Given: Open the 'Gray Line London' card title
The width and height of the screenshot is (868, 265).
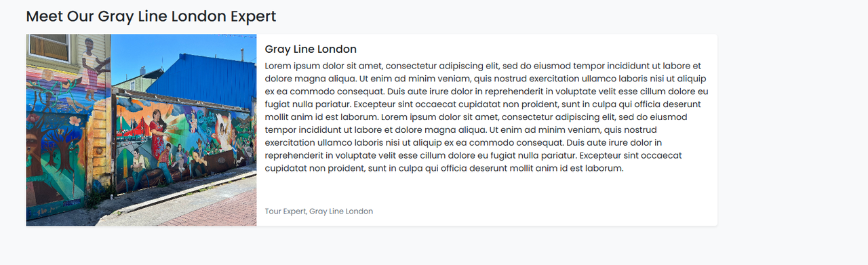Looking at the screenshot, I should tap(311, 49).
